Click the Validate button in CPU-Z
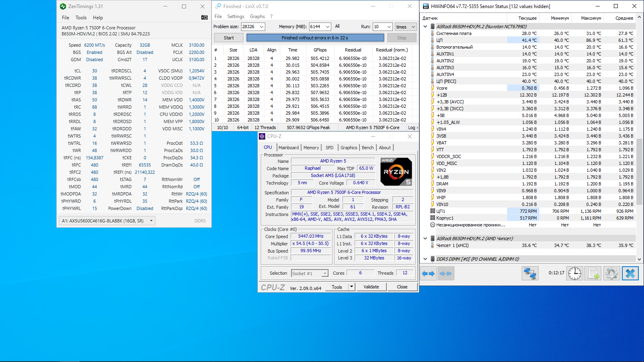The width and height of the screenshot is (644, 362). click(x=371, y=287)
